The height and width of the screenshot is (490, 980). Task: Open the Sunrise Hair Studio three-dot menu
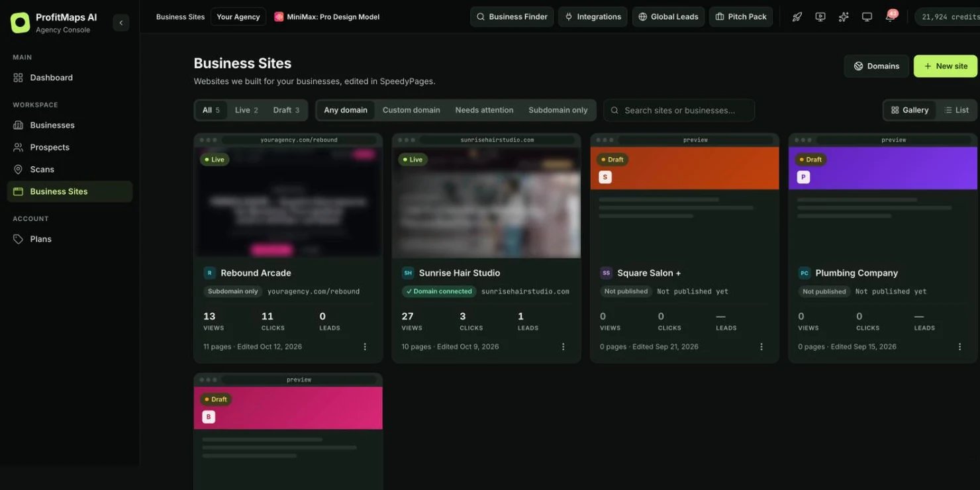coord(563,346)
